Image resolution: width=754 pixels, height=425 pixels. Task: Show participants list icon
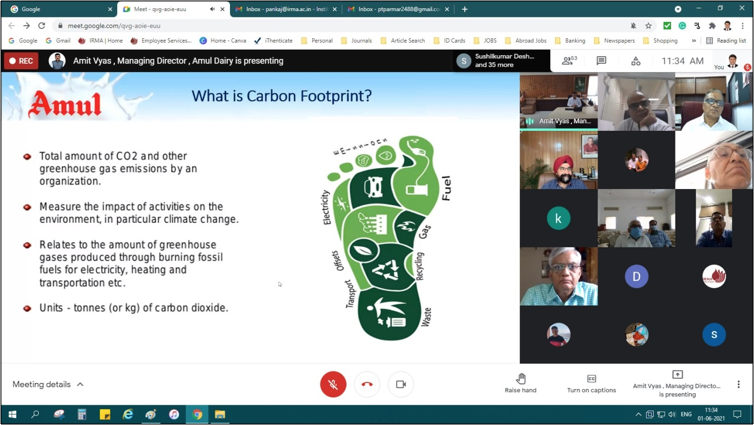(569, 61)
